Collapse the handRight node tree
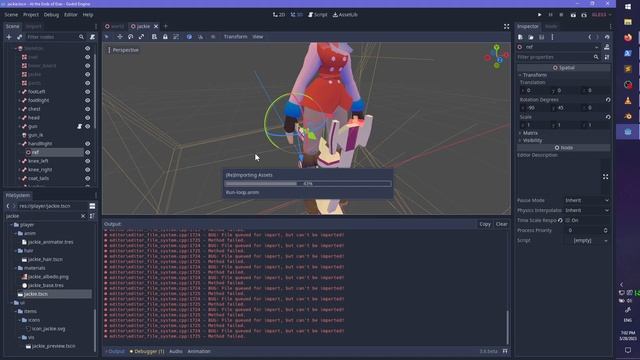 19,144
